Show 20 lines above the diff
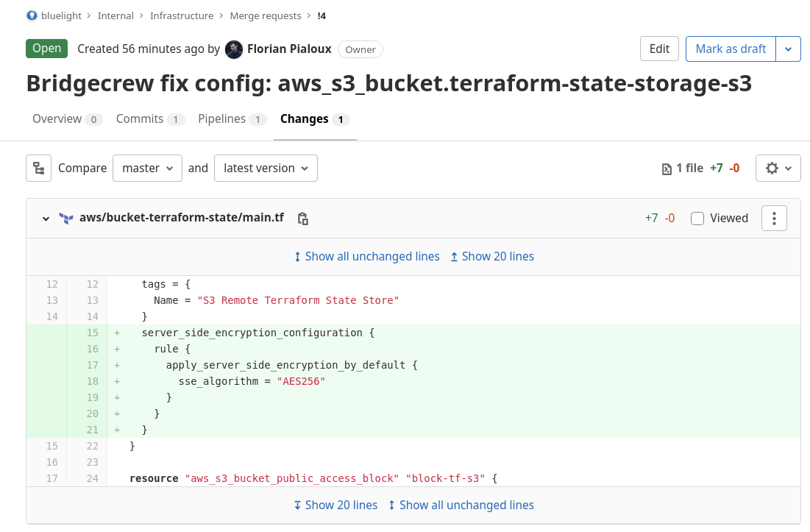810x532 pixels. pyautogui.click(x=492, y=257)
